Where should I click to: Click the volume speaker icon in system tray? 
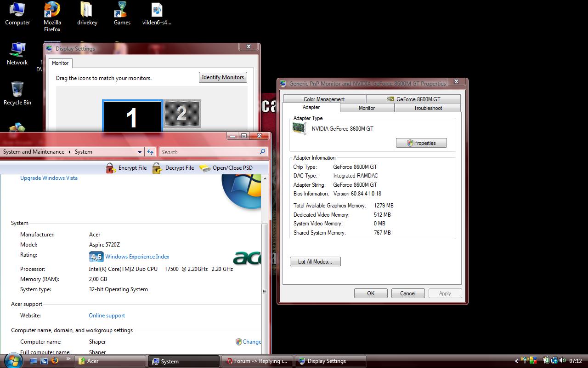coord(563,361)
